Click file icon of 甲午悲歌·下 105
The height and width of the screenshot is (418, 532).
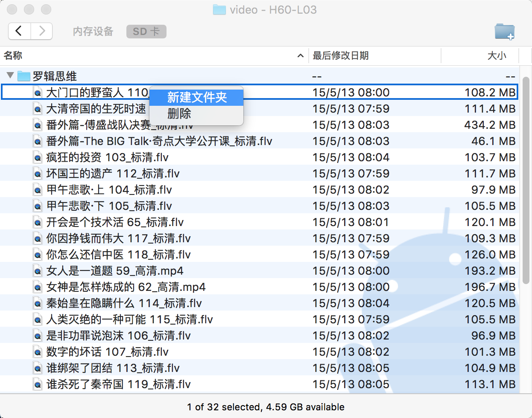click(38, 206)
